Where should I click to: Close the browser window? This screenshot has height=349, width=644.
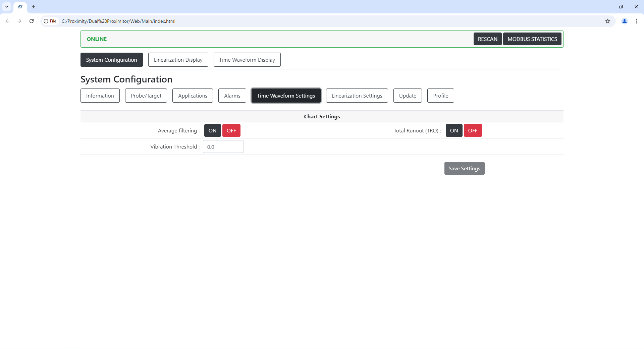point(636,7)
